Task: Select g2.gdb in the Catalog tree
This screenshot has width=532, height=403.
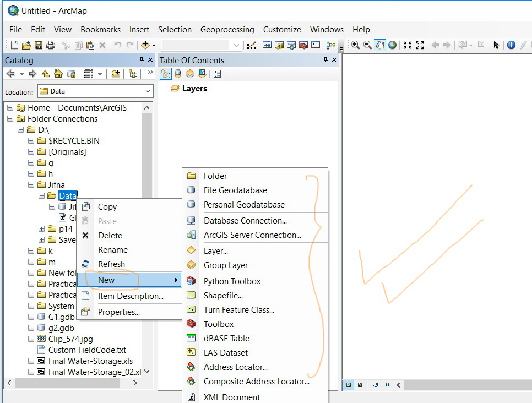Action: (61, 328)
